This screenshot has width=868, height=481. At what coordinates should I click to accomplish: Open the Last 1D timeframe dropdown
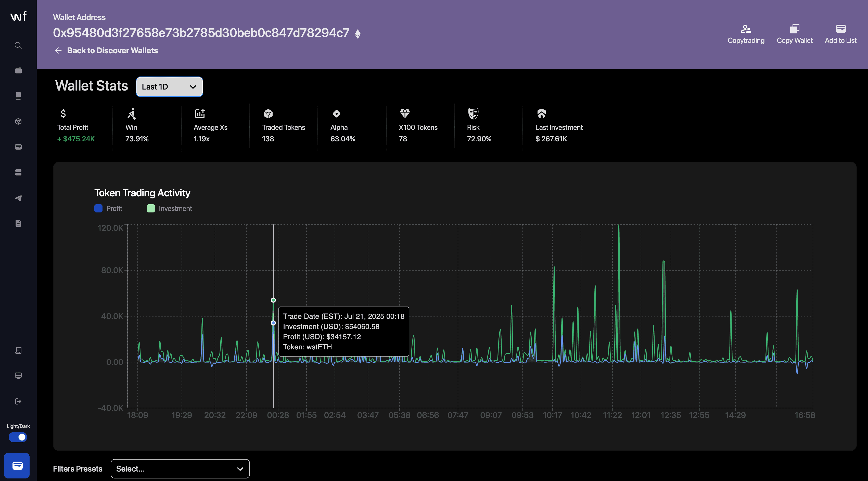point(169,87)
